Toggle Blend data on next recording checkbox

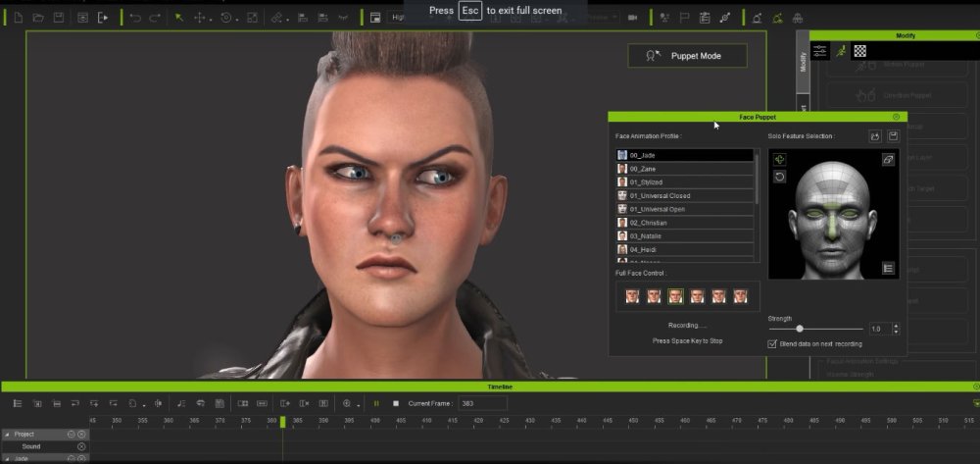772,344
